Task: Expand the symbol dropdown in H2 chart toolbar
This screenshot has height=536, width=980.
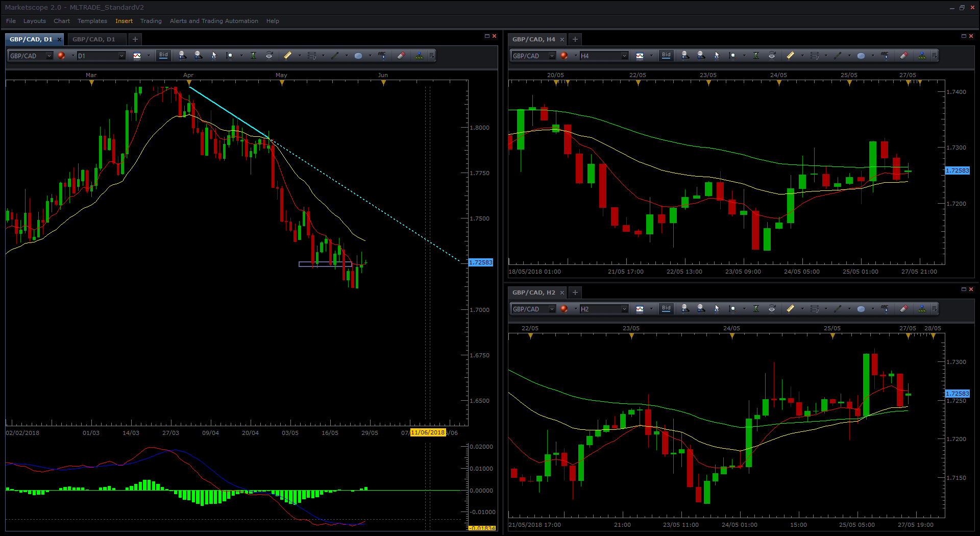Action: click(552, 309)
